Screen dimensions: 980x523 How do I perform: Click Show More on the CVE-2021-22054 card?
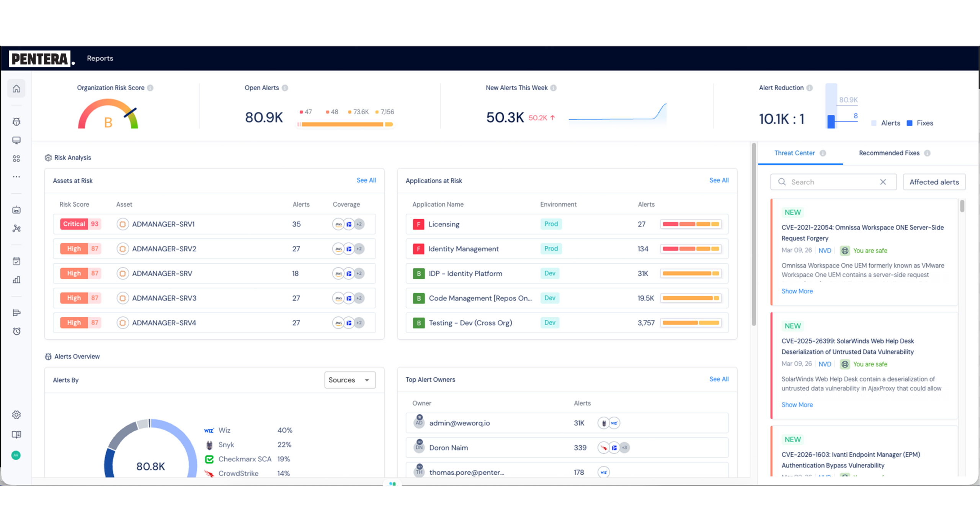tap(797, 291)
